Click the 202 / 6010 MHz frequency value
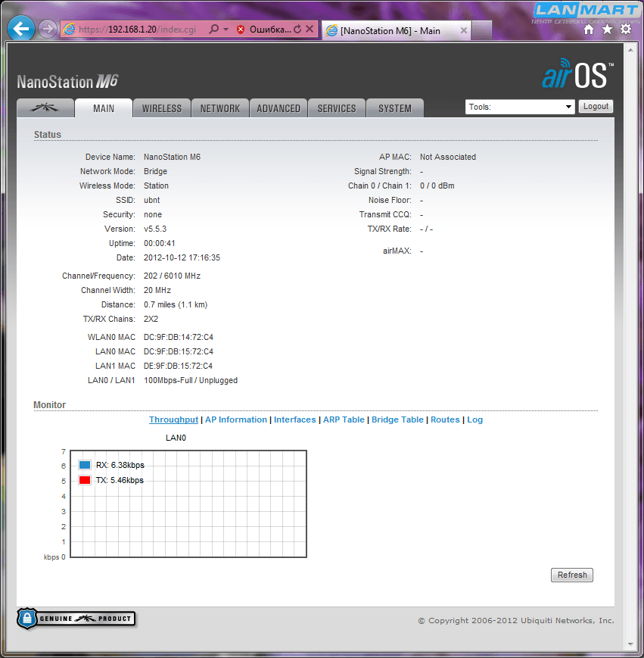The width and height of the screenshot is (644, 658). click(172, 276)
